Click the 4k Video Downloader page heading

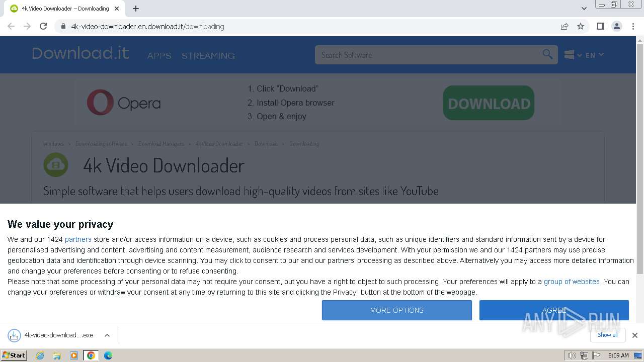point(164,165)
